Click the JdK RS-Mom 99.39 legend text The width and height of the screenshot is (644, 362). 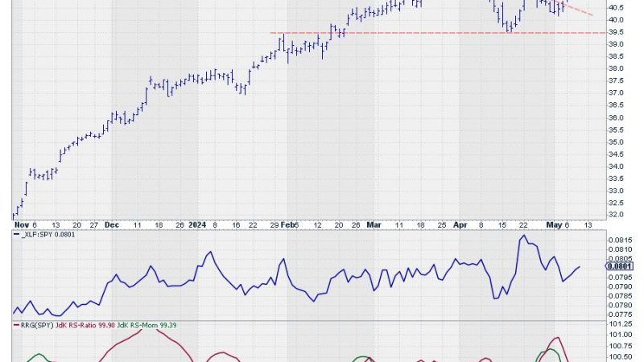[x=147, y=325]
